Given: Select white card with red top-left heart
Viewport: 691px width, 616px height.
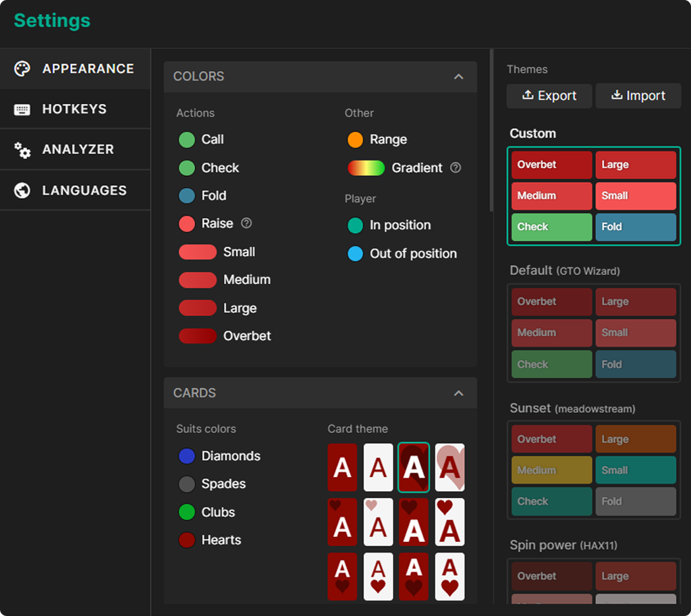Looking at the screenshot, I should pyautogui.click(x=450, y=522).
